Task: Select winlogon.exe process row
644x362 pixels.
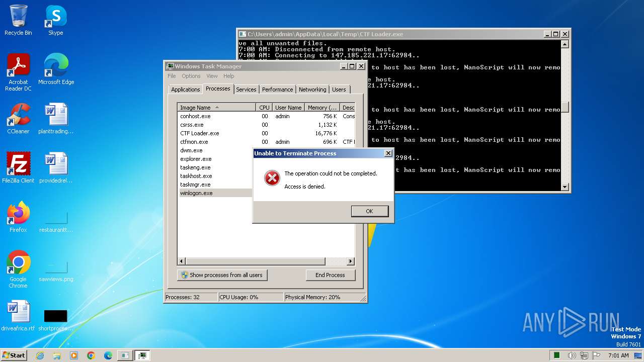Action: point(215,193)
